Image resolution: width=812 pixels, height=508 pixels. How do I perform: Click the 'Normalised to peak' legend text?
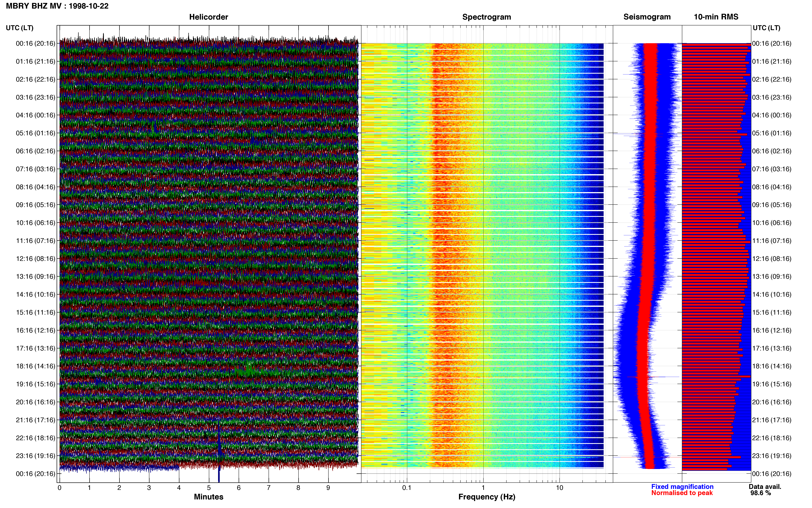point(682,493)
